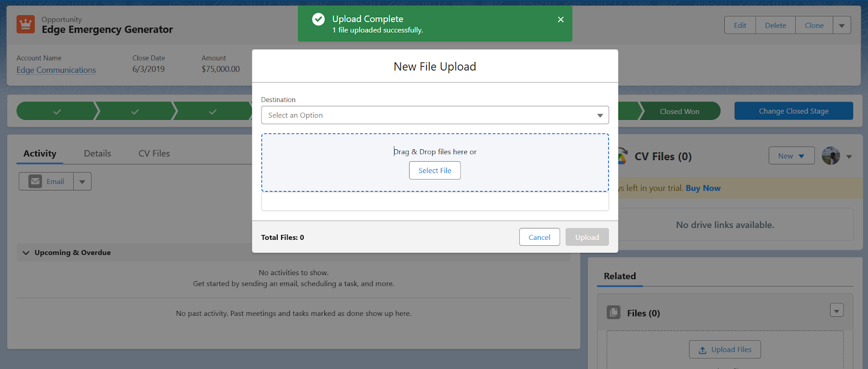868x369 pixels.
Task: Open the Email button dropdown arrow
Action: [x=82, y=181]
